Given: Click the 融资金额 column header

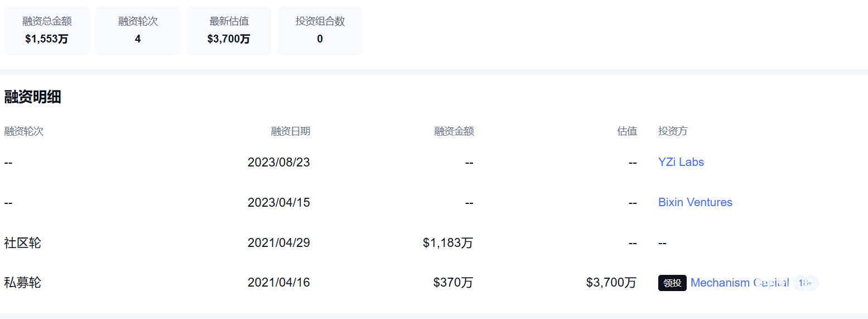Looking at the screenshot, I should click(x=454, y=131).
